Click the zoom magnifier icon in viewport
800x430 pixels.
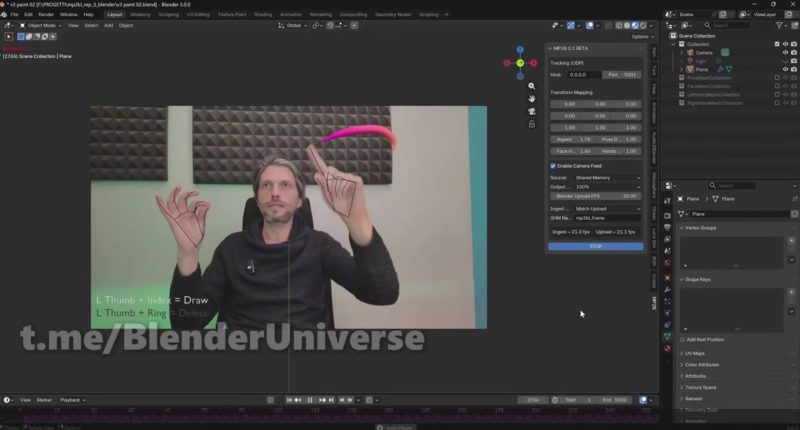coord(532,86)
